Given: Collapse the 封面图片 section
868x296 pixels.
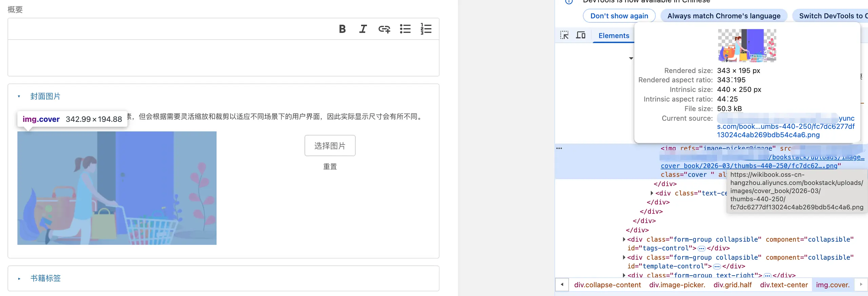Looking at the screenshot, I should 45,96.
